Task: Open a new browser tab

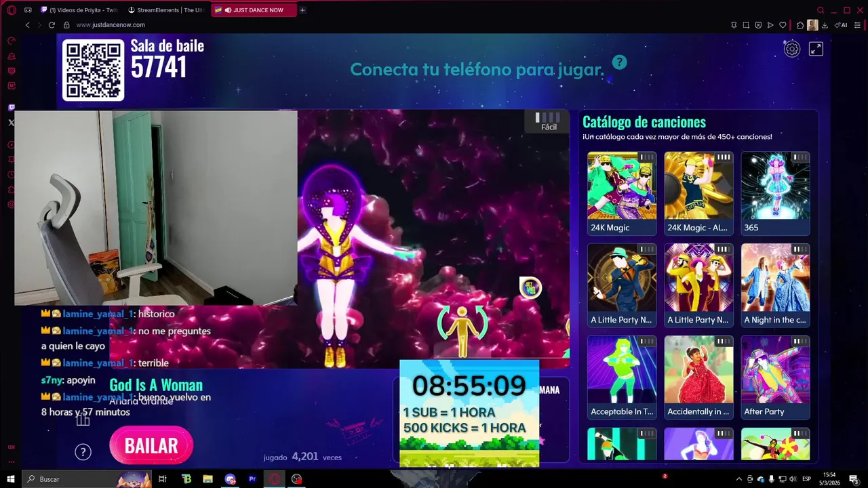Action: 302,10
